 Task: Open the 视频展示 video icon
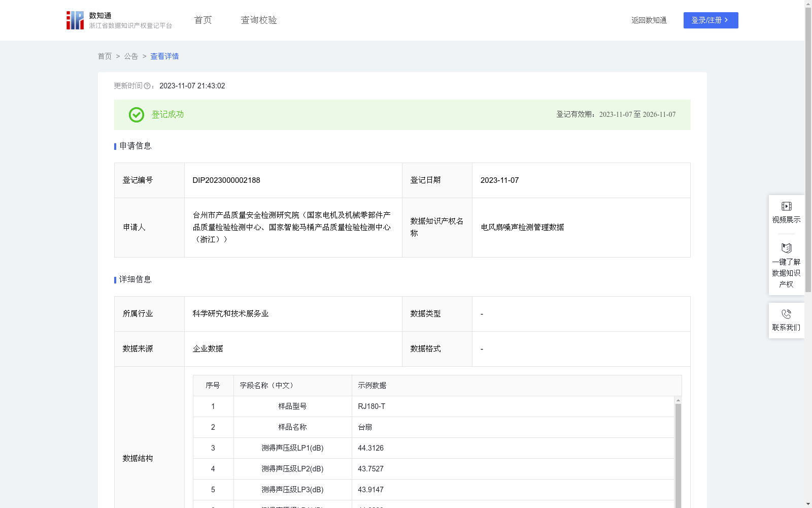click(x=786, y=206)
